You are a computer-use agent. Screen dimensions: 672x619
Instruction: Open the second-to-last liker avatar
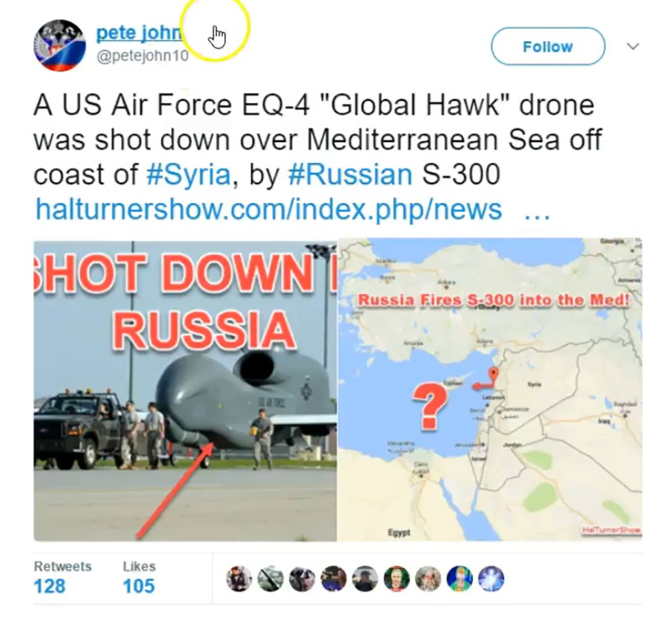459,579
